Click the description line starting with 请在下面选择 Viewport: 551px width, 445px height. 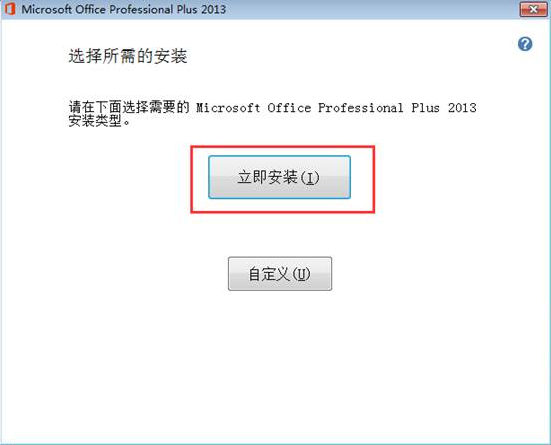[272, 107]
